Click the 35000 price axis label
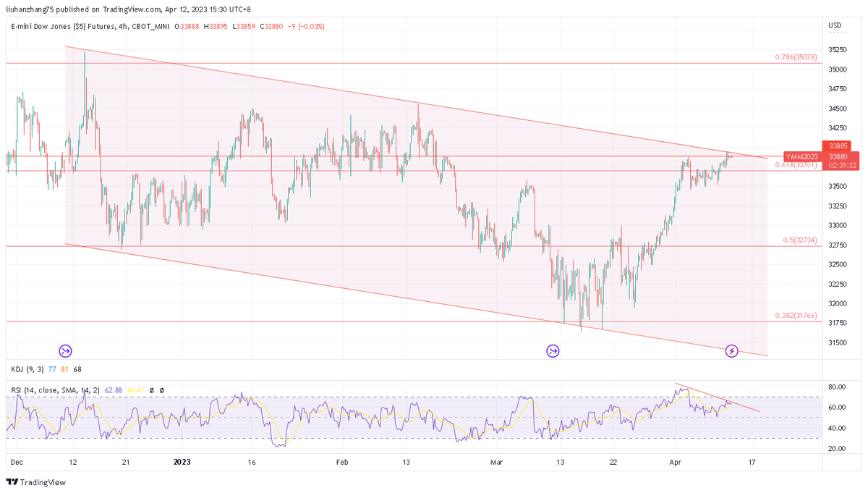 click(838, 69)
